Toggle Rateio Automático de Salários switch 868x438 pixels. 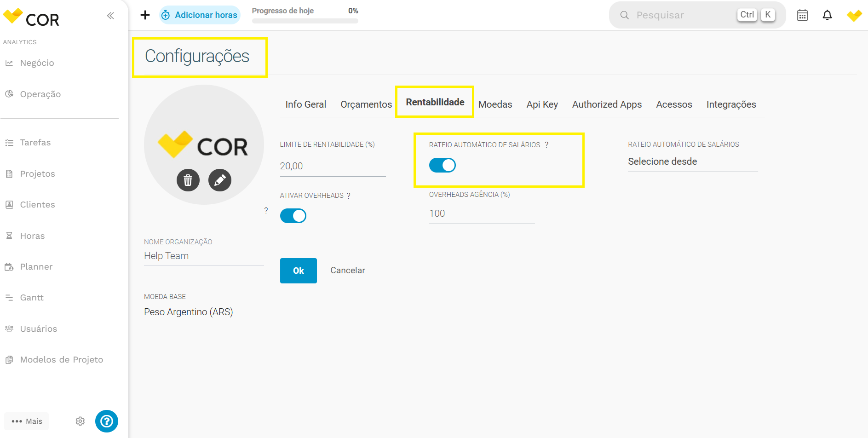443,165
